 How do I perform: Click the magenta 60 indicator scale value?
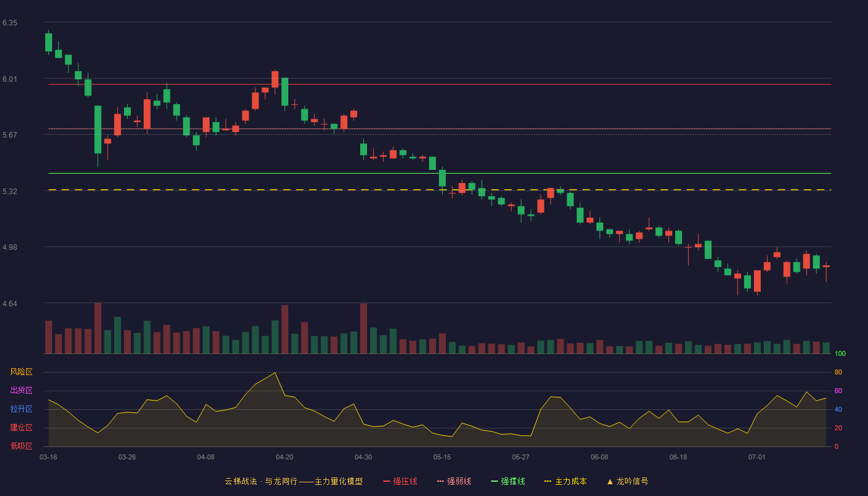click(x=838, y=391)
